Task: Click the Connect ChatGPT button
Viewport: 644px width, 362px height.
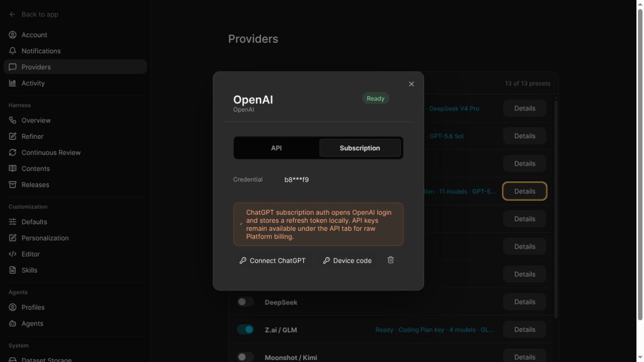Action: coord(272,260)
